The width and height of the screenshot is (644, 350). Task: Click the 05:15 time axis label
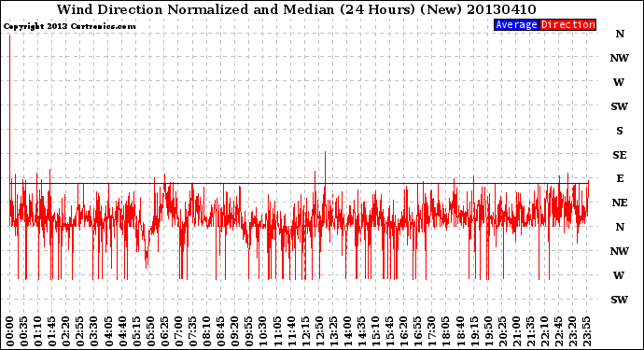click(x=136, y=331)
